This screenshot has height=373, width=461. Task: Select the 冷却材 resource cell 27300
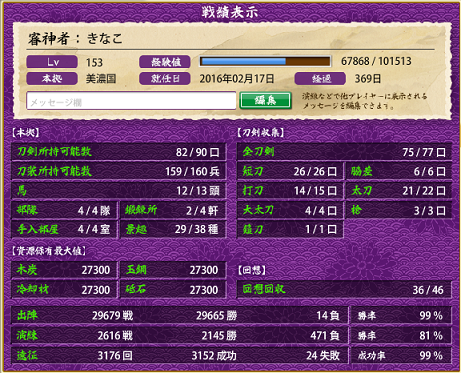point(64,289)
